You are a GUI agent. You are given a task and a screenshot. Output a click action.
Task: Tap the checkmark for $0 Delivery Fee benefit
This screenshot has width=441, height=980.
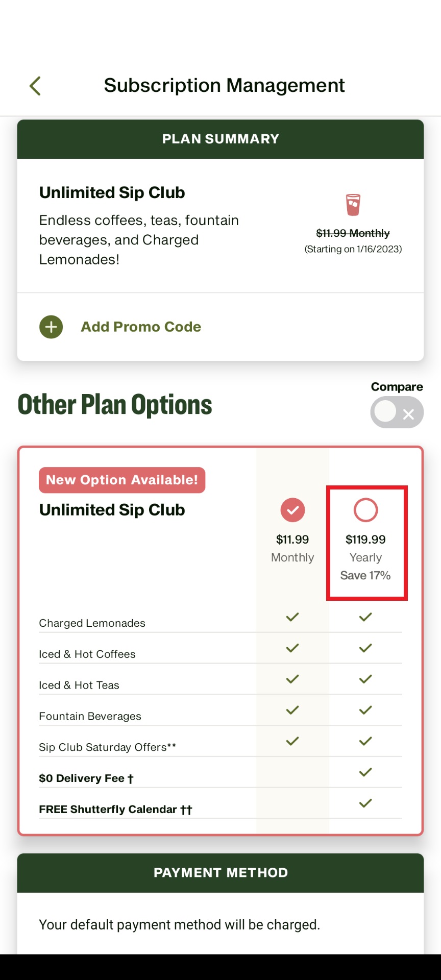point(365,772)
